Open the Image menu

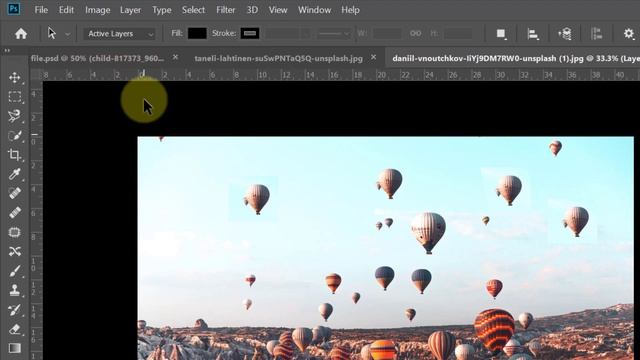[98, 10]
